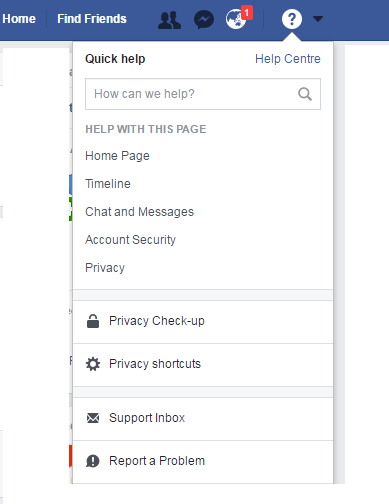The width and height of the screenshot is (389, 504).
Task: Open the Support Inbox menu entry
Action: pyautogui.click(x=203, y=419)
